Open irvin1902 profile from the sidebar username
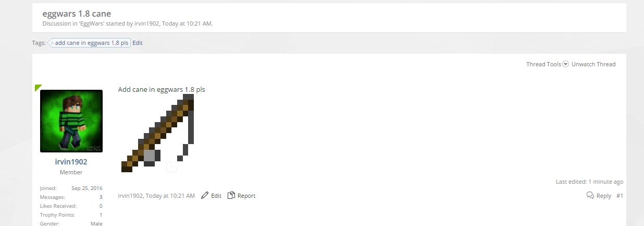This screenshot has width=644, height=226. click(x=71, y=162)
